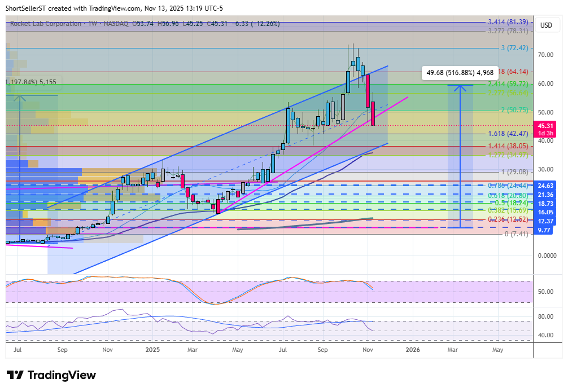This screenshot has width=568, height=392.
Task: Click the 40.00 label of the RSI pane
Action: pyautogui.click(x=545, y=335)
